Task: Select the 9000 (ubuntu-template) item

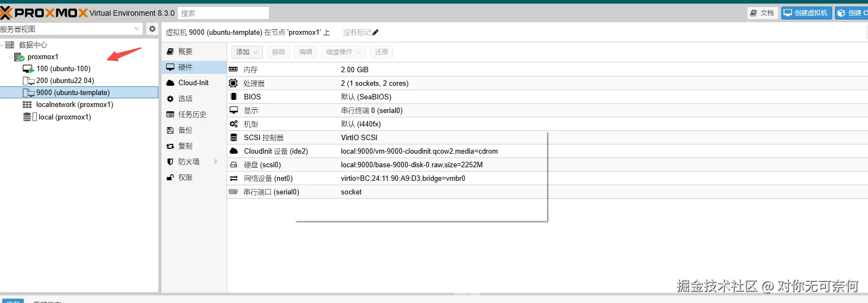Action: click(x=79, y=93)
